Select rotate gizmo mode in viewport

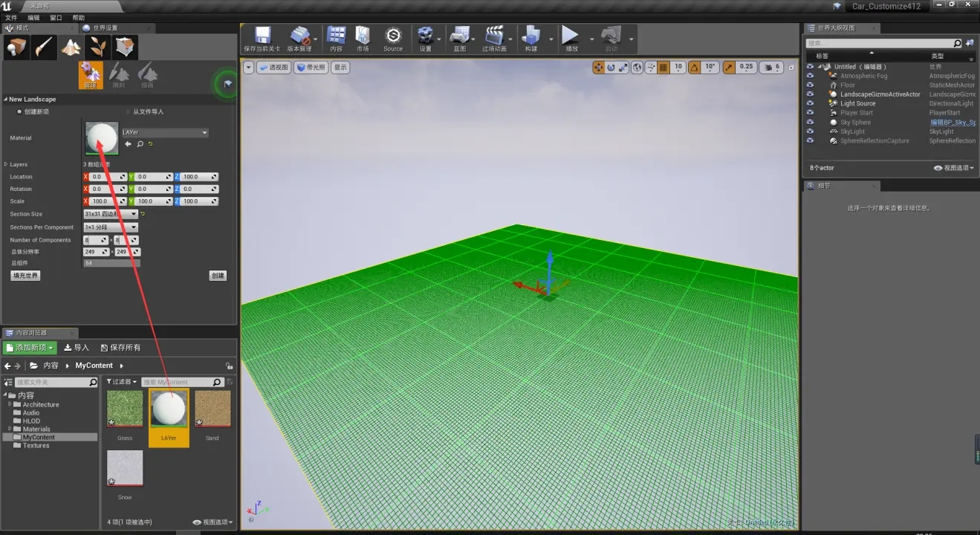(611, 67)
